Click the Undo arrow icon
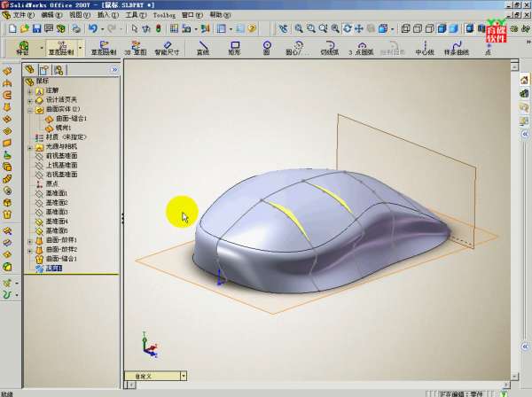Viewport: 532px width, 397px height. pyautogui.click(x=91, y=29)
